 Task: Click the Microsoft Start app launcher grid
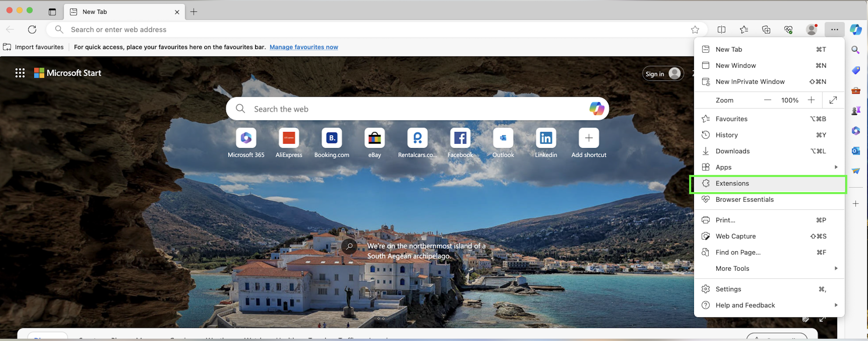tap(20, 73)
